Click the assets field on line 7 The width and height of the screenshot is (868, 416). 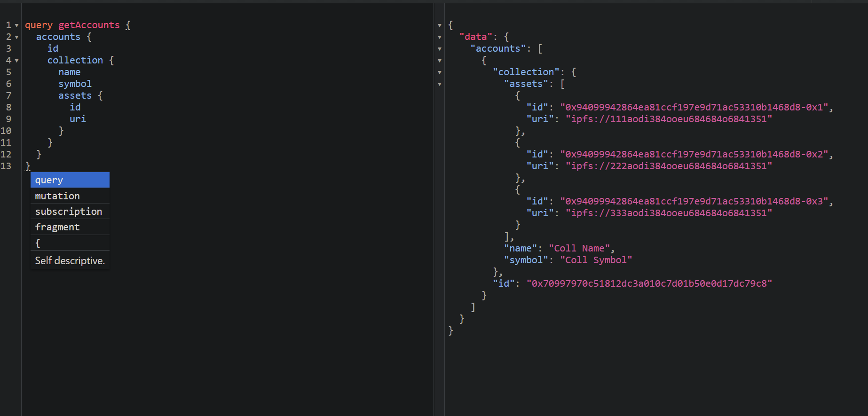tap(75, 95)
